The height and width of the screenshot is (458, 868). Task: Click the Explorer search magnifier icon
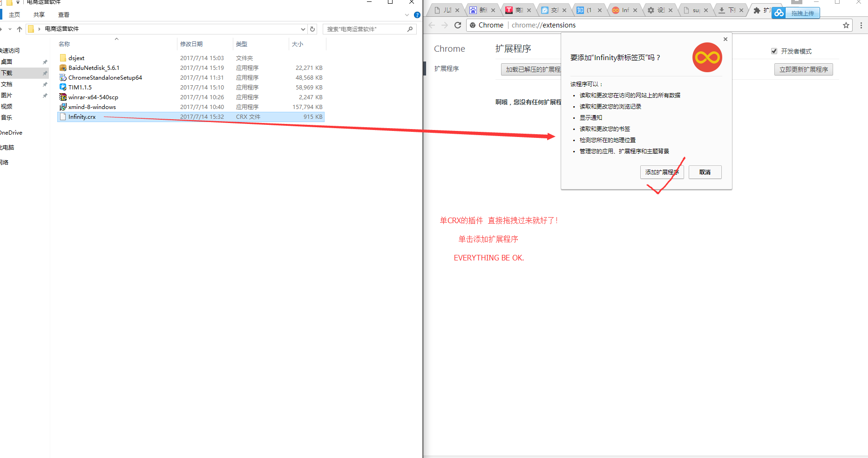pyautogui.click(x=410, y=29)
